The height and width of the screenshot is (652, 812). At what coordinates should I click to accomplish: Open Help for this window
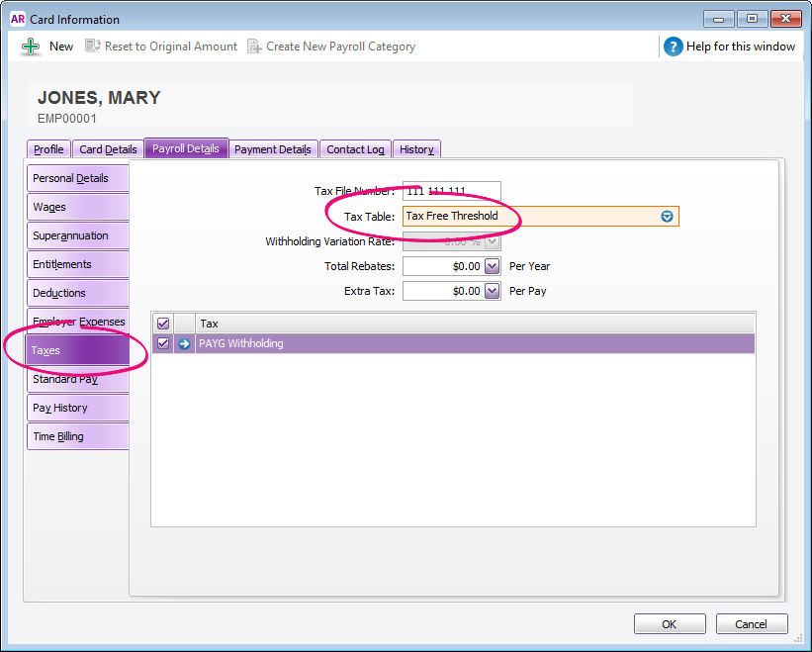pos(674,47)
